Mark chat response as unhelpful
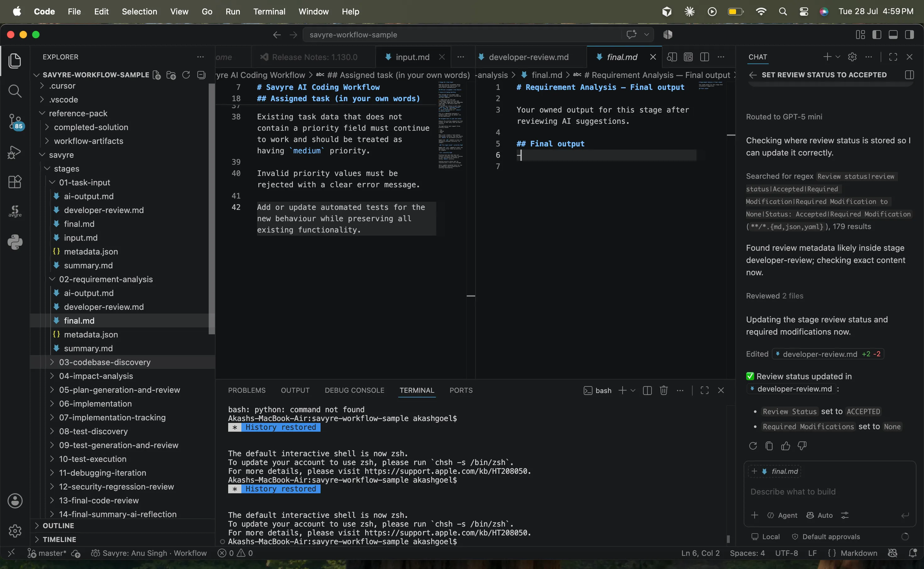Image resolution: width=924 pixels, height=569 pixels. click(802, 446)
